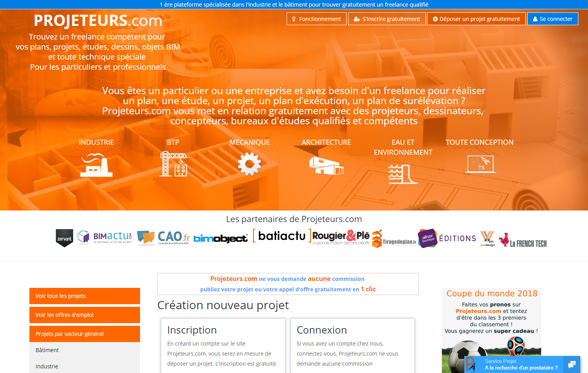Screen dimensions: 588x373
Task: Open the batiactu partner logo
Action: click(282, 236)
